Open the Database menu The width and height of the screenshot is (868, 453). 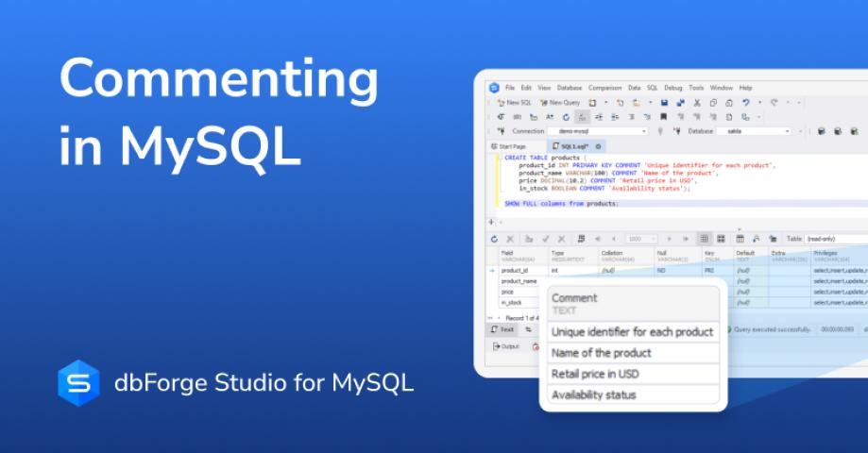[x=569, y=88]
